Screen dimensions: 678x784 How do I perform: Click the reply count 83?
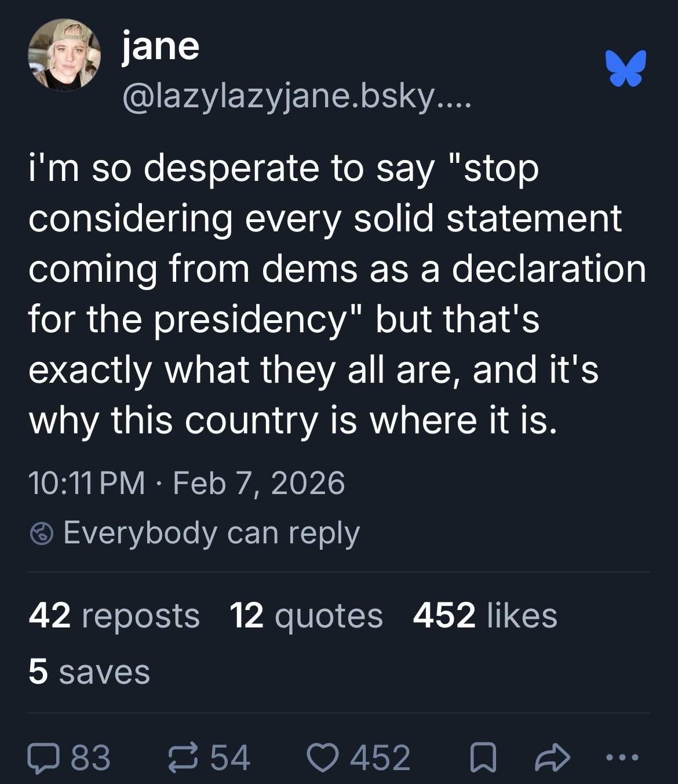pos(90,758)
